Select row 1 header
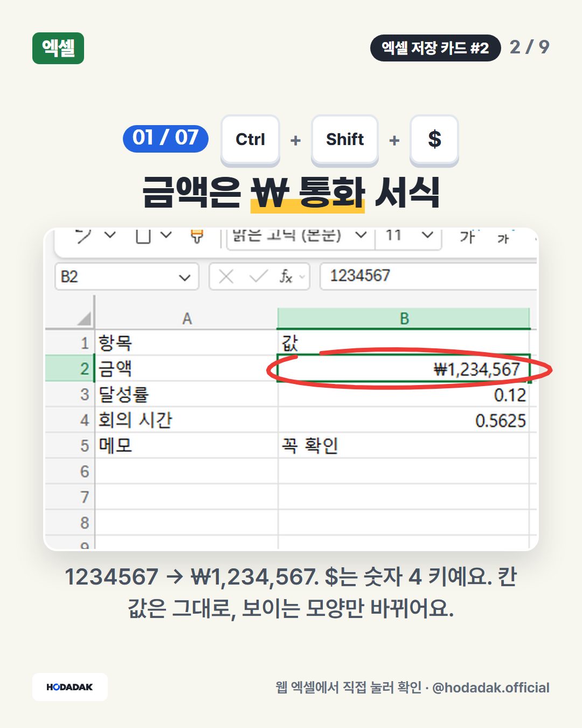 [70, 343]
